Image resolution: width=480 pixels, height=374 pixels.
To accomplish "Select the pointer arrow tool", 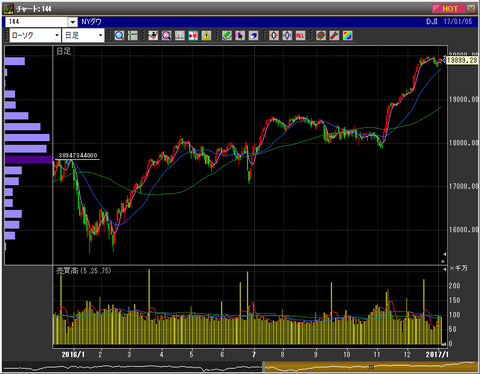I will pyautogui.click(x=240, y=35).
